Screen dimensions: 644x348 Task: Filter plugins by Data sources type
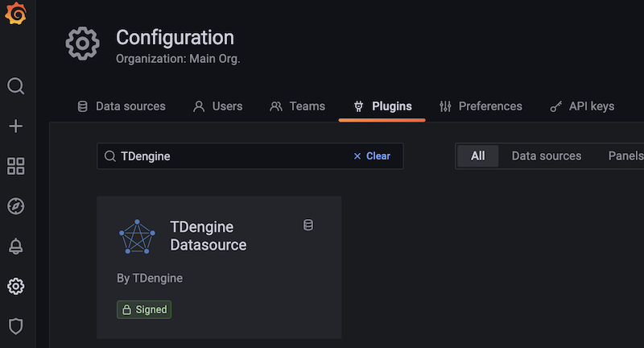[547, 156]
